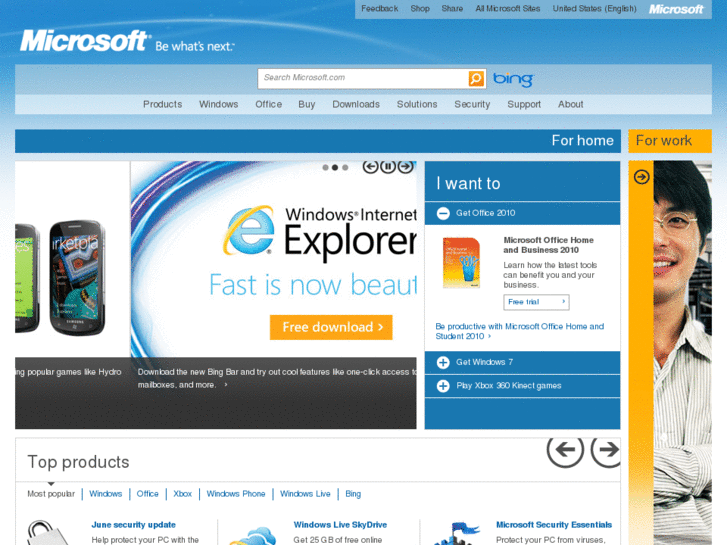Go to the previous banner slide with the arrow

(370, 167)
